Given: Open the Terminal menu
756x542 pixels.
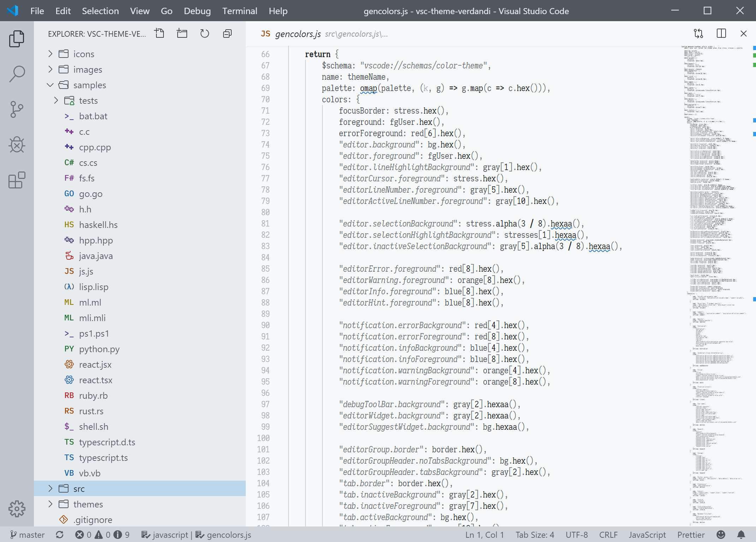Looking at the screenshot, I should [239, 11].
